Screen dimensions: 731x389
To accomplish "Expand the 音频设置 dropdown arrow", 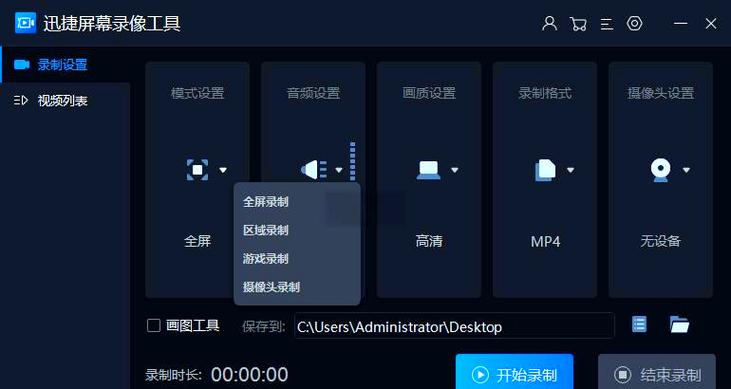I will [x=339, y=170].
